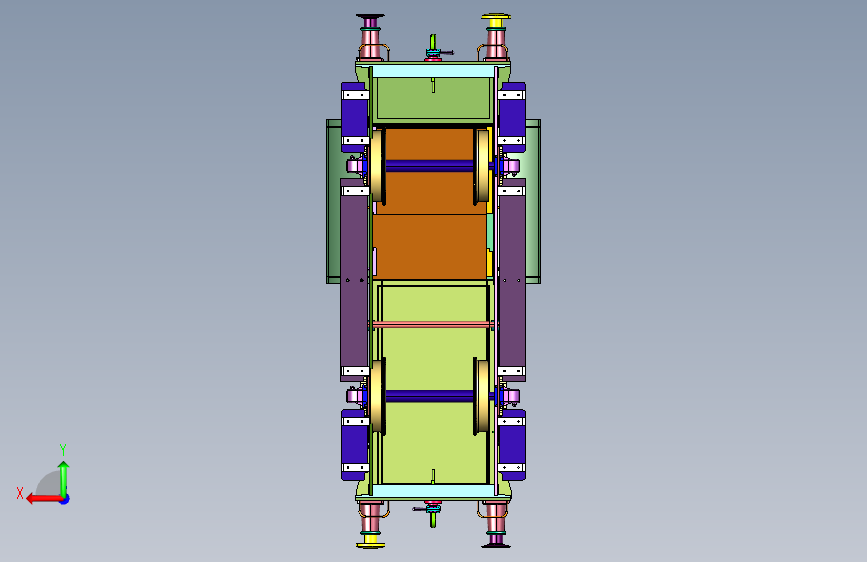867x562 pixels.
Task: Select the olive green box panel near the model top
Action: 434,98
